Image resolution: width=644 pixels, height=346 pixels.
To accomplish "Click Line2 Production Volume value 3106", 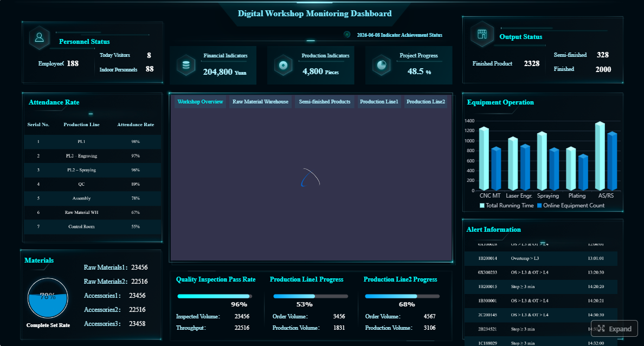I will coord(430,328).
